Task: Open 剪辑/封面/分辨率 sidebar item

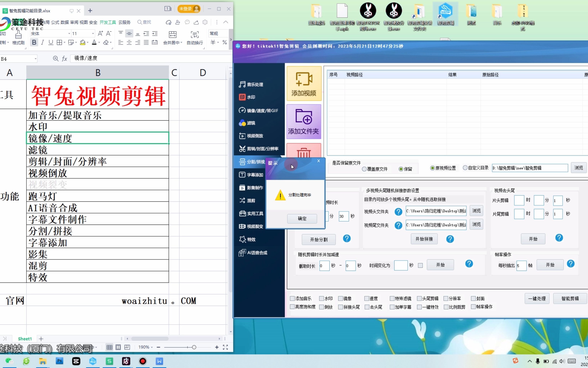Action: tap(259, 149)
